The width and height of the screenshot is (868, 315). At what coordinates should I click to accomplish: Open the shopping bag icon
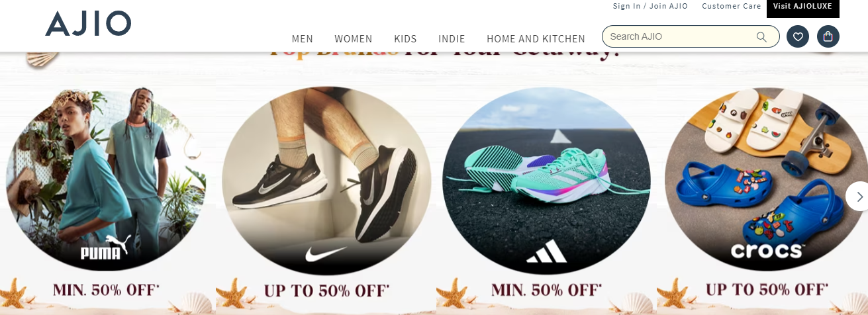point(828,36)
